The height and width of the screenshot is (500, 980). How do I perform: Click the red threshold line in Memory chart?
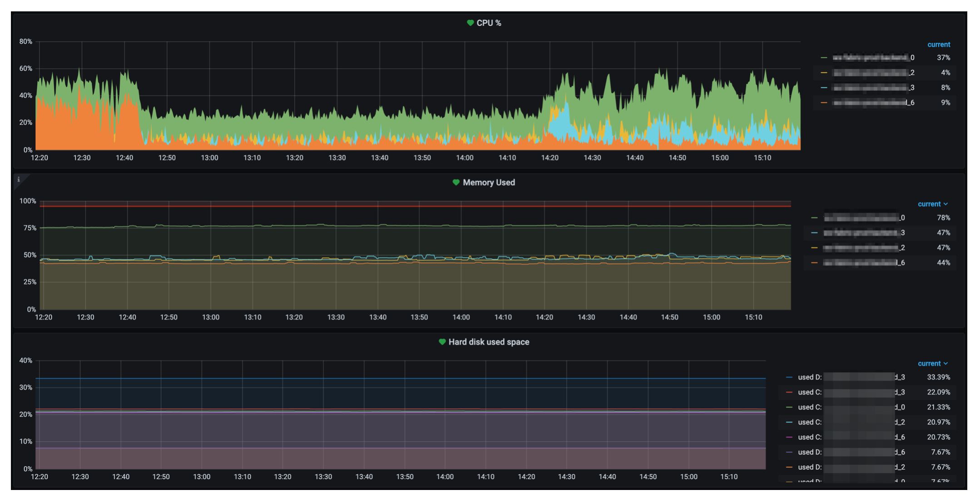(409, 206)
